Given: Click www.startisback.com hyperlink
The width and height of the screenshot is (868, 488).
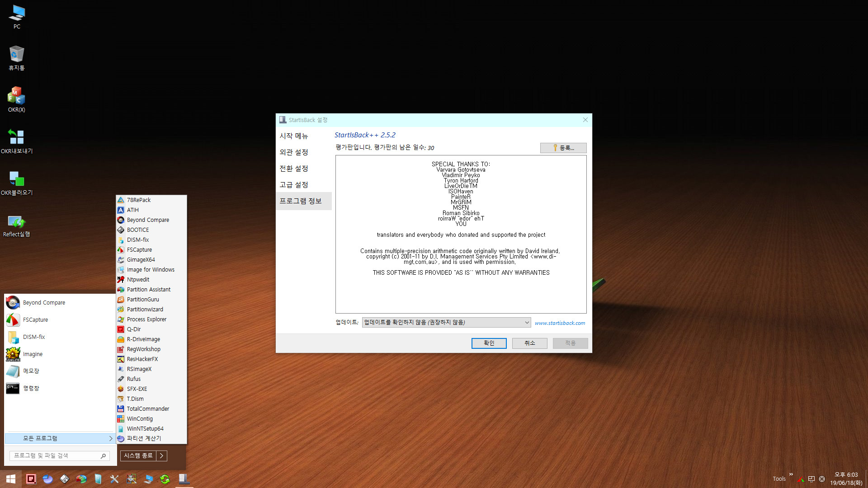Looking at the screenshot, I should (x=559, y=322).
